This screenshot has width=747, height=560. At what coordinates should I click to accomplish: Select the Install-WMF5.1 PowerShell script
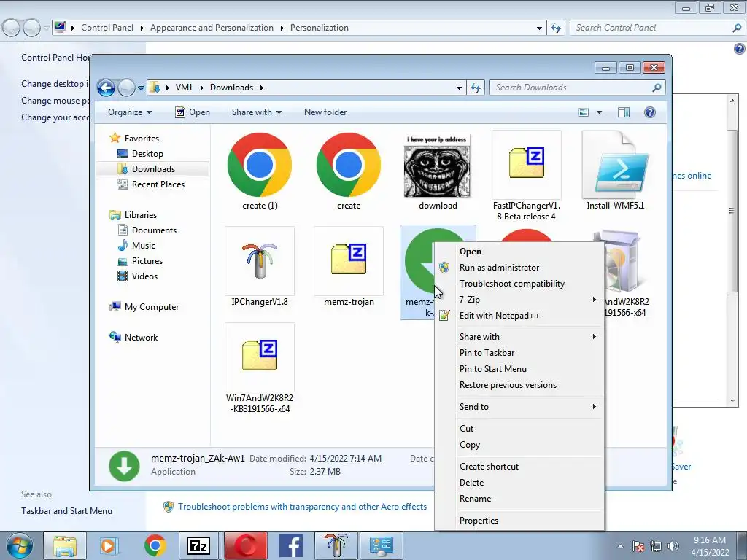coord(616,164)
